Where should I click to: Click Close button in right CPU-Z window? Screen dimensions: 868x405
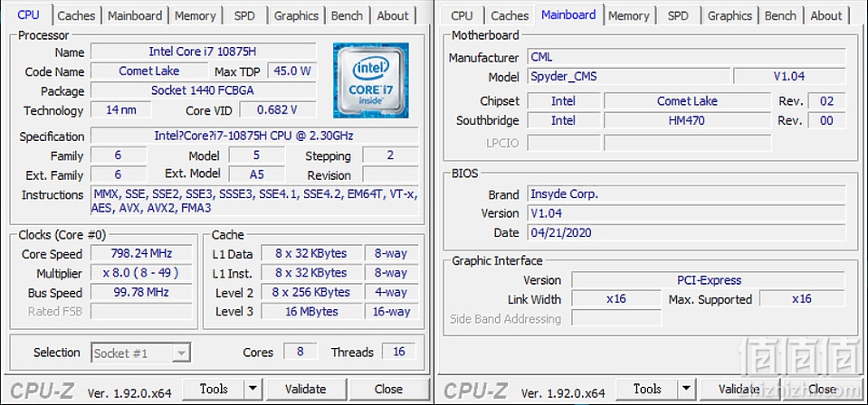point(822,390)
